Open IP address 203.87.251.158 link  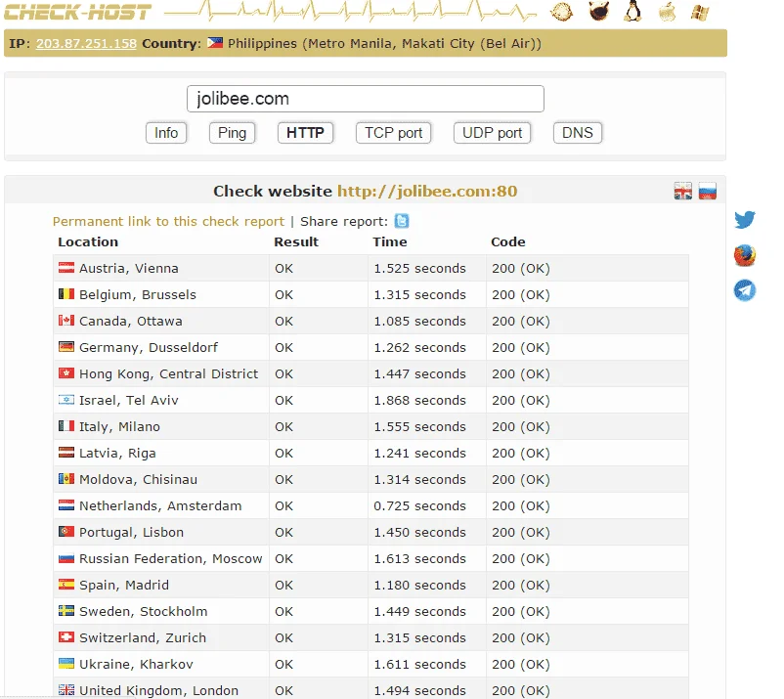tap(86, 43)
